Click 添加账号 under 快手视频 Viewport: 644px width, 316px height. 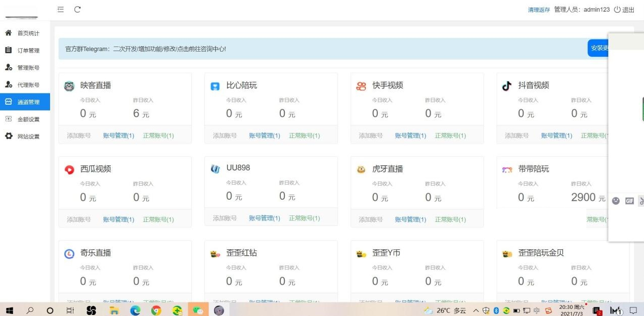371,136
